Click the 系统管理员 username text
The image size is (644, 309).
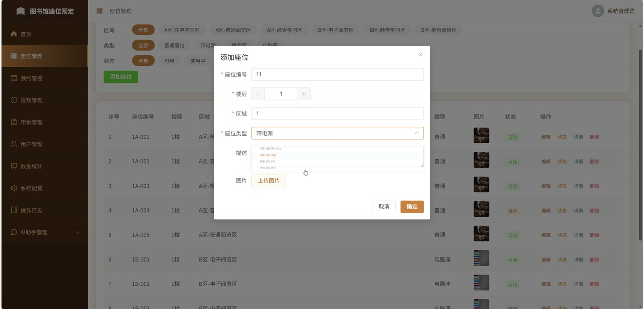coord(621,11)
